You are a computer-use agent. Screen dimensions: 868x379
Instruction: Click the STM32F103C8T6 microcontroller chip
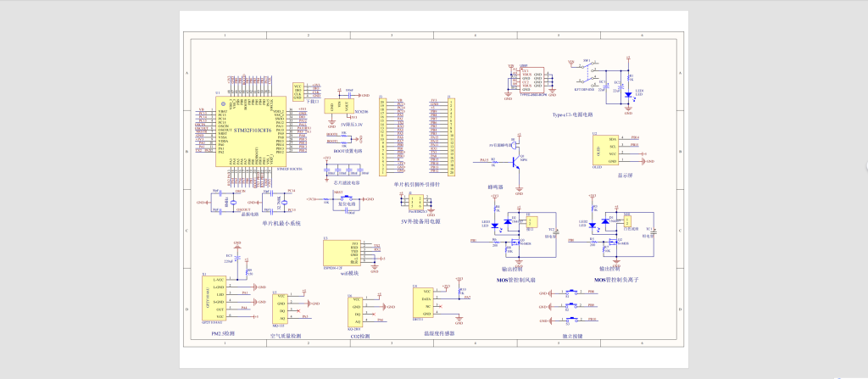(253, 131)
